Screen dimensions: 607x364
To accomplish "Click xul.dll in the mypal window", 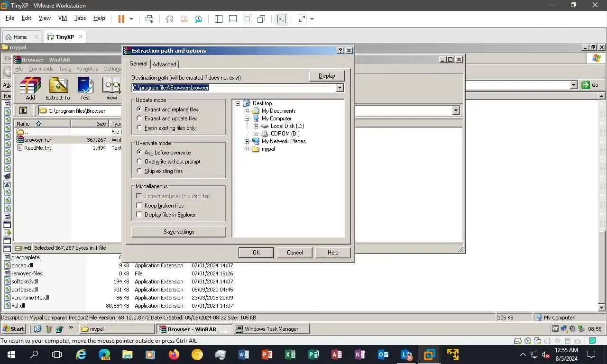I will click(x=18, y=306).
